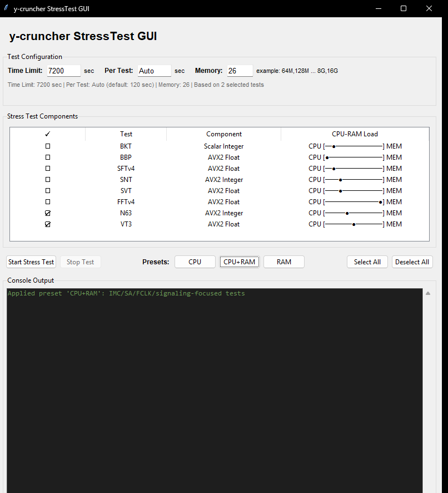Focus the Time Limit input field
Screen dimensions: 448x493
coord(64,71)
